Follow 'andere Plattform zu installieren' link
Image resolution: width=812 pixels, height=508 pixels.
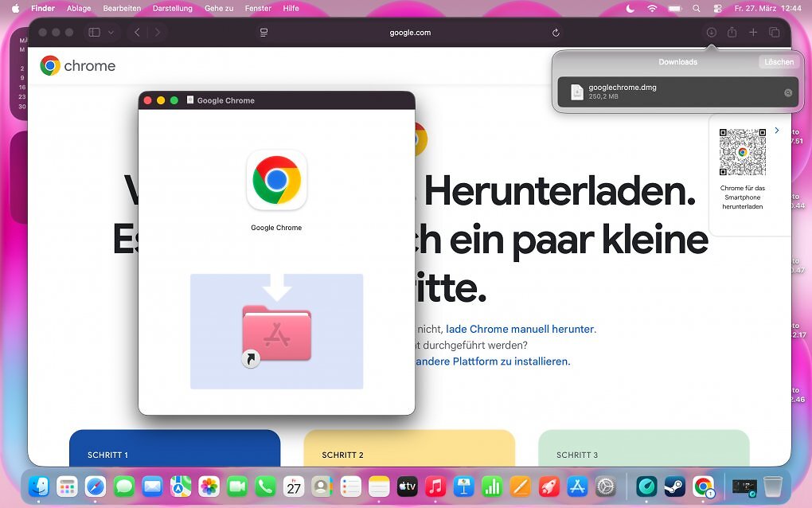click(x=492, y=361)
